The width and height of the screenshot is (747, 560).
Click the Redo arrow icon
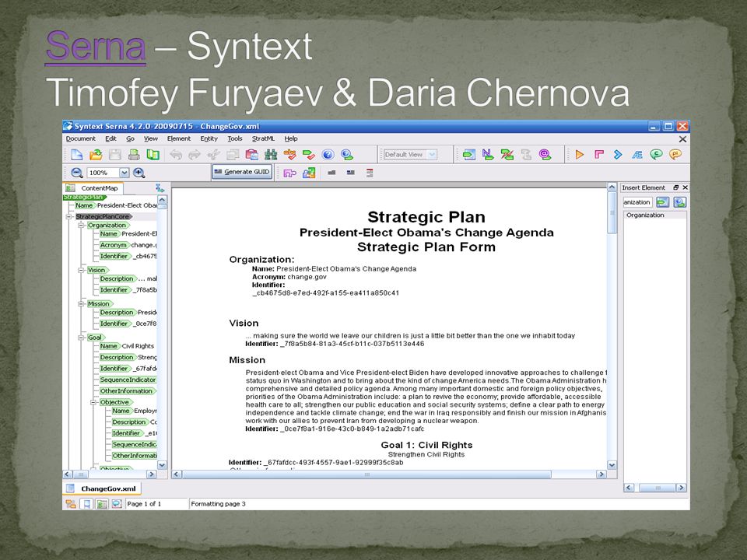point(195,155)
